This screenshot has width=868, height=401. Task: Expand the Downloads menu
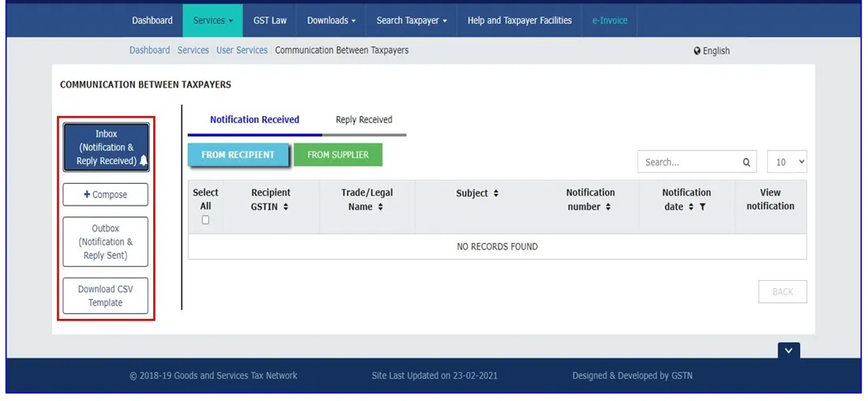point(331,21)
